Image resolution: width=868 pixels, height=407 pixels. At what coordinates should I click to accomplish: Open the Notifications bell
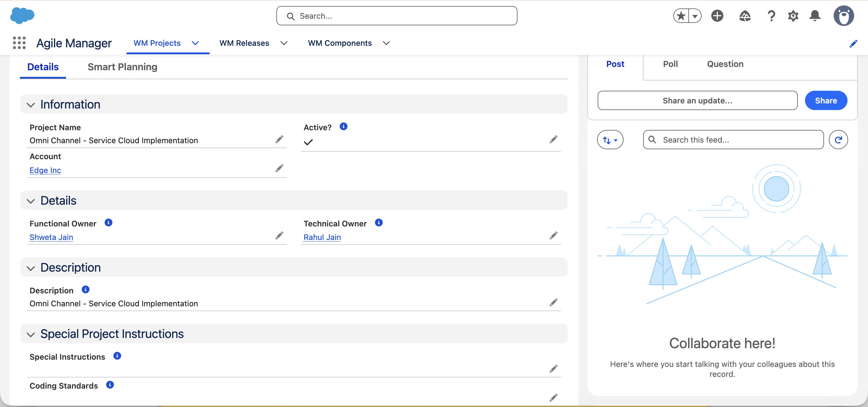(x=815, y=16)
